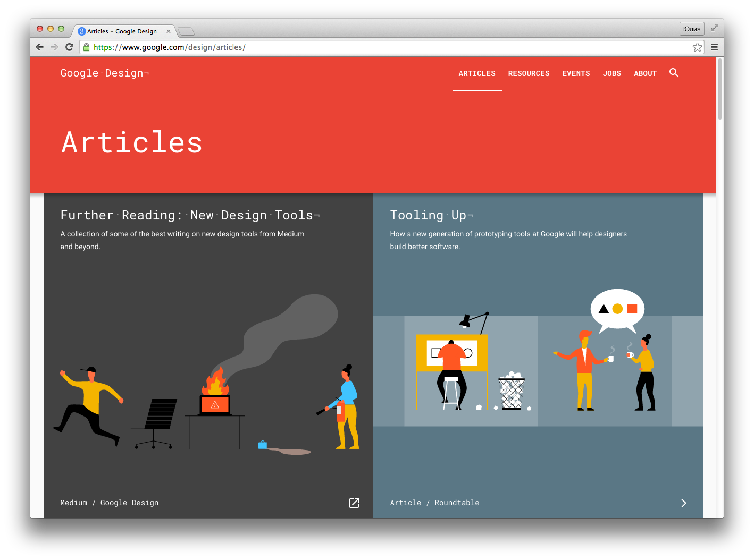
Task: Click the Articles page heading
Action: (x=132, y=142)
